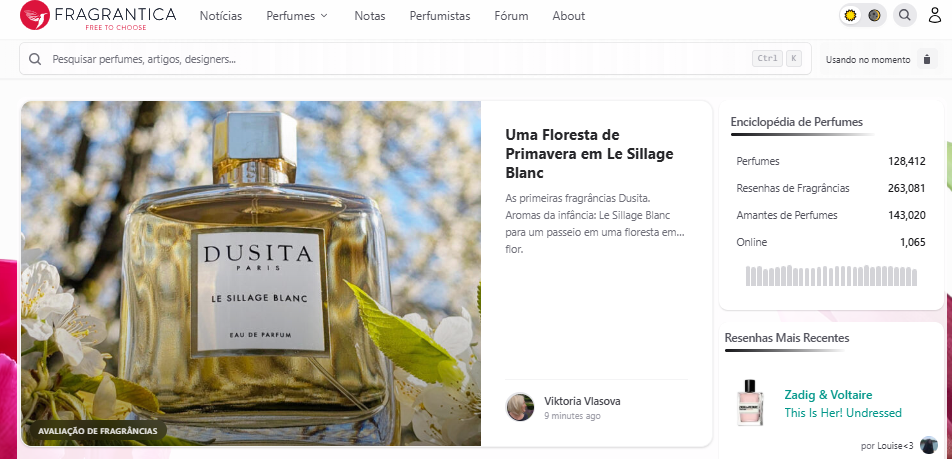This screenshot has height=459, width=952.
Task: Click Zadig & Voltaire perfume bottle thumbnail
Action: click(x=750, y=403)
